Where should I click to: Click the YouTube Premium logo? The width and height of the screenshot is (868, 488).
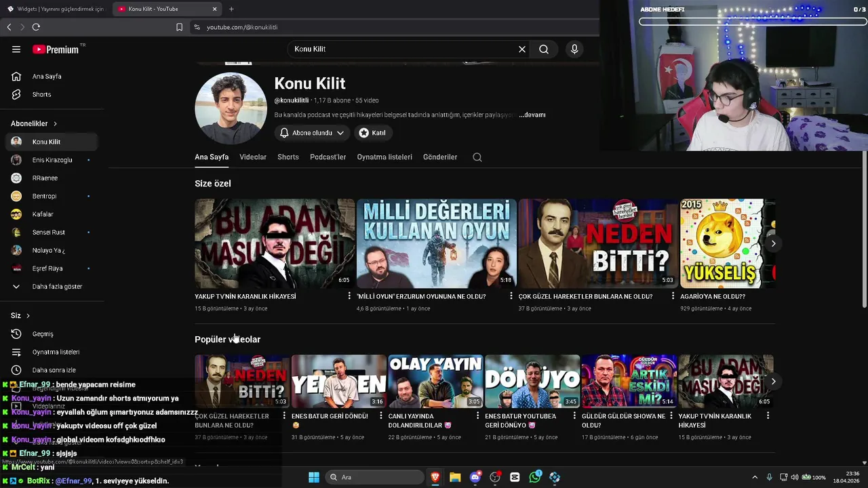pos(56,49)
